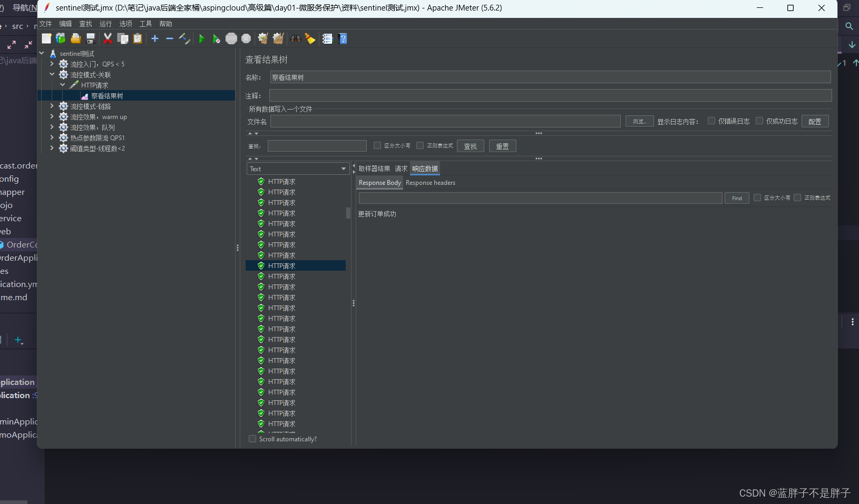Clear all results
Screen dimensions: 859x504
click(278, 38)
